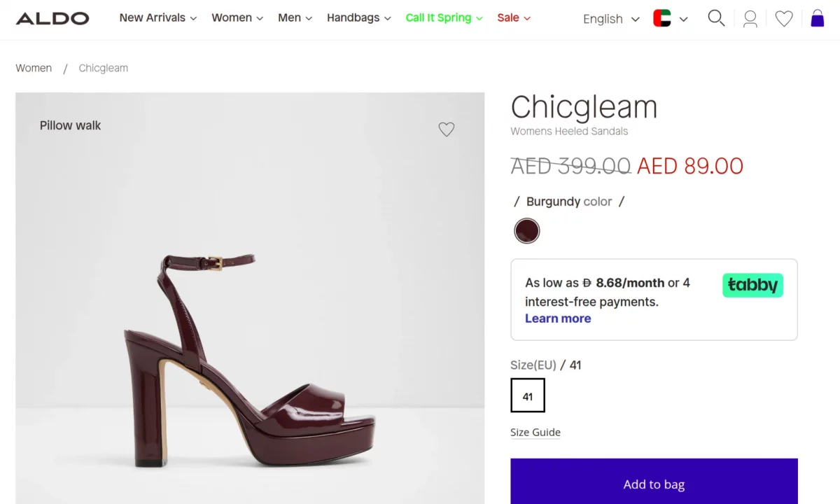Open the Call It Spring menu
Viewport: 840px width, 504px height.
coord(444,17)
